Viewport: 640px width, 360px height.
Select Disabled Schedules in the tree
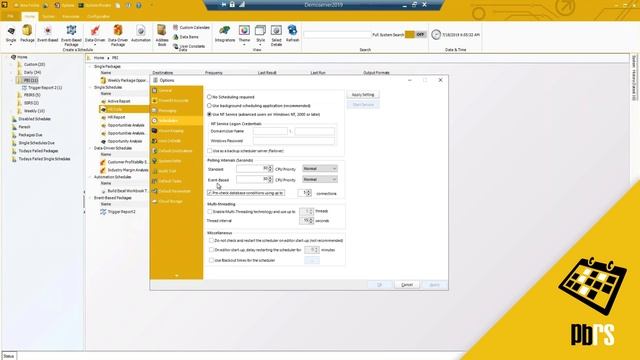click(34, 119)
